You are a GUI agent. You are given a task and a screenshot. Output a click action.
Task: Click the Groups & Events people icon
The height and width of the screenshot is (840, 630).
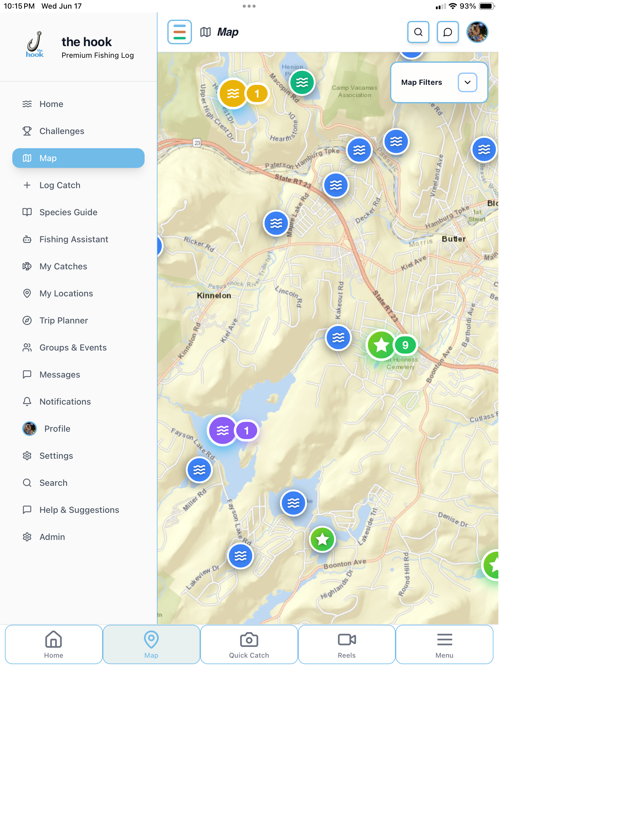click(x=27, y=347)
